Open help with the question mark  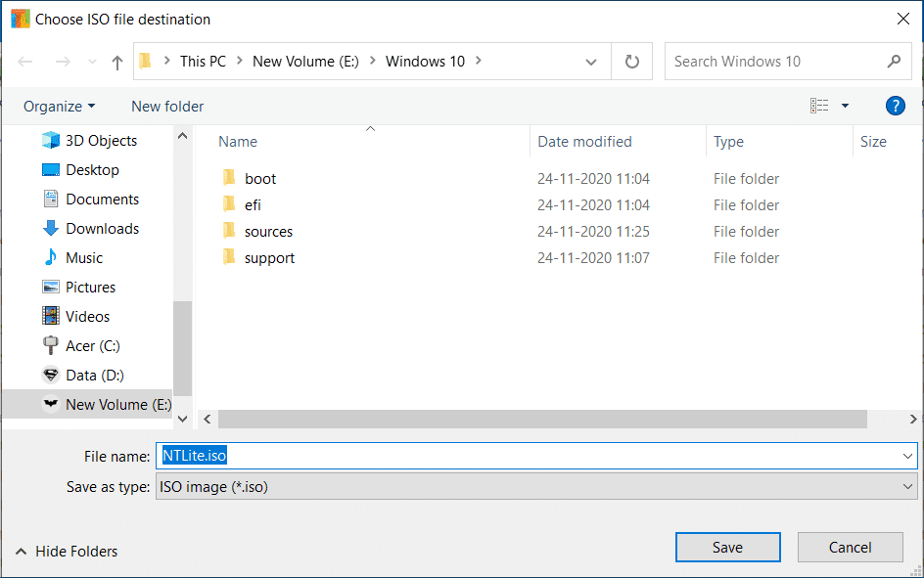[x=895, y=106]
